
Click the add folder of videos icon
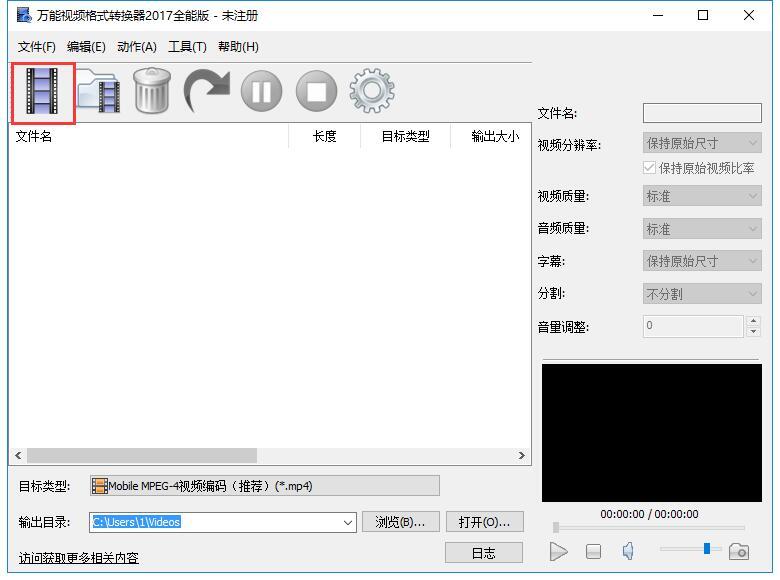pyautogui.click(x=98, y=92)
